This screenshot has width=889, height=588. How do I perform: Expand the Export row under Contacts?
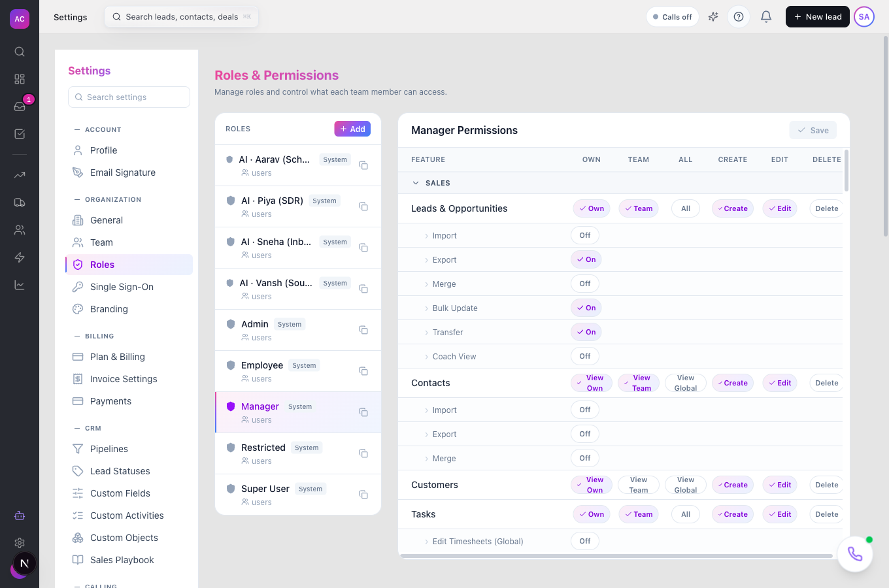pyautogui.click(x=427, y=434)
